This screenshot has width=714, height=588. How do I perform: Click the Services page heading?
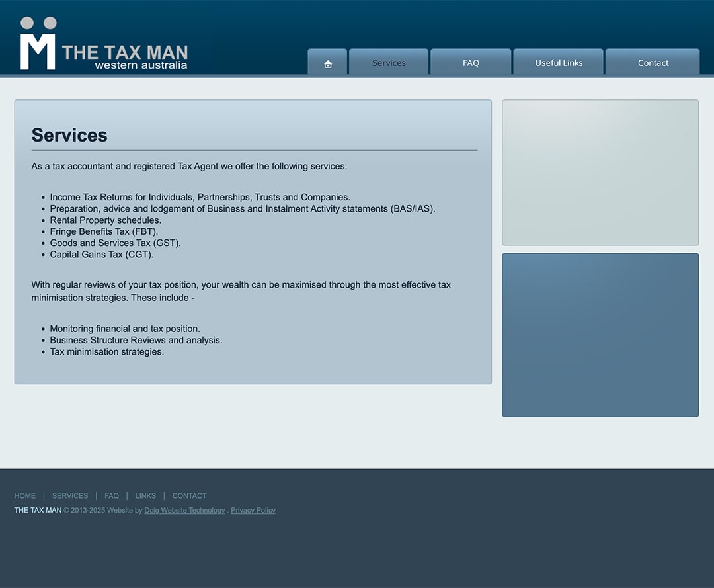pyautogui.click(x=69, y=135)
